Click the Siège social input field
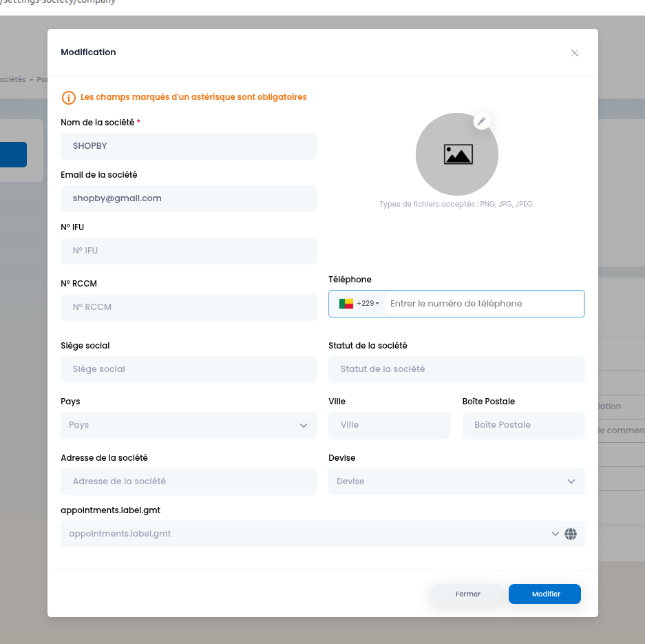The width and height of the screenshot is (645, 644). (189, 369)
